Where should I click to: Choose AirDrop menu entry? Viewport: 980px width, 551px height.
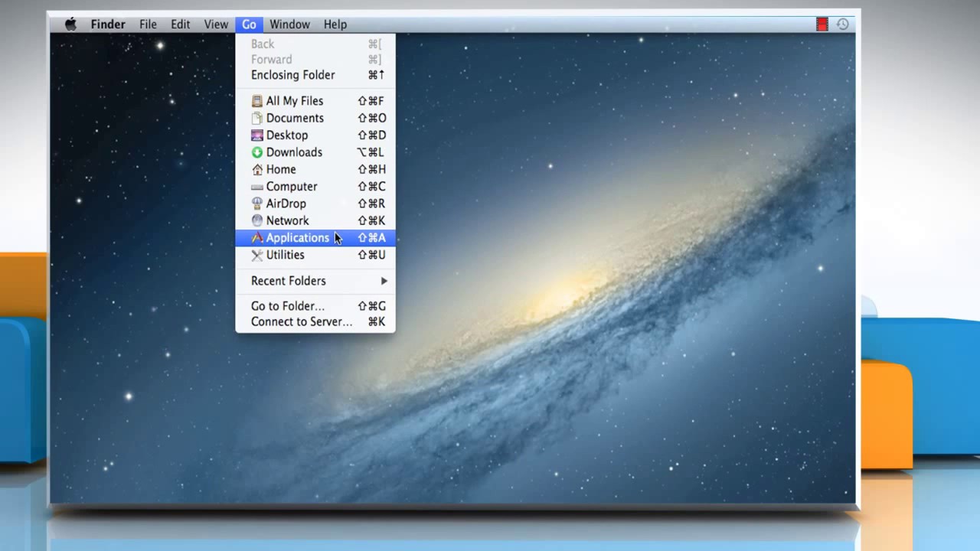tap(315, 204)
